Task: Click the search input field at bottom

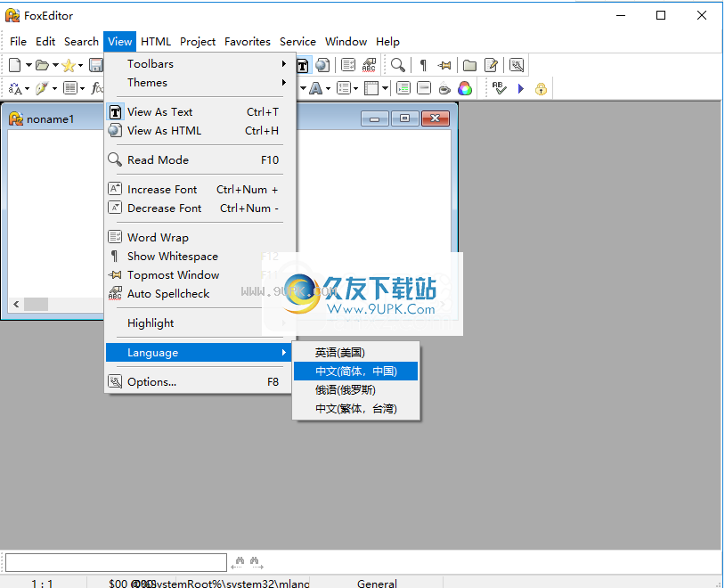Action: coord(116,562)
